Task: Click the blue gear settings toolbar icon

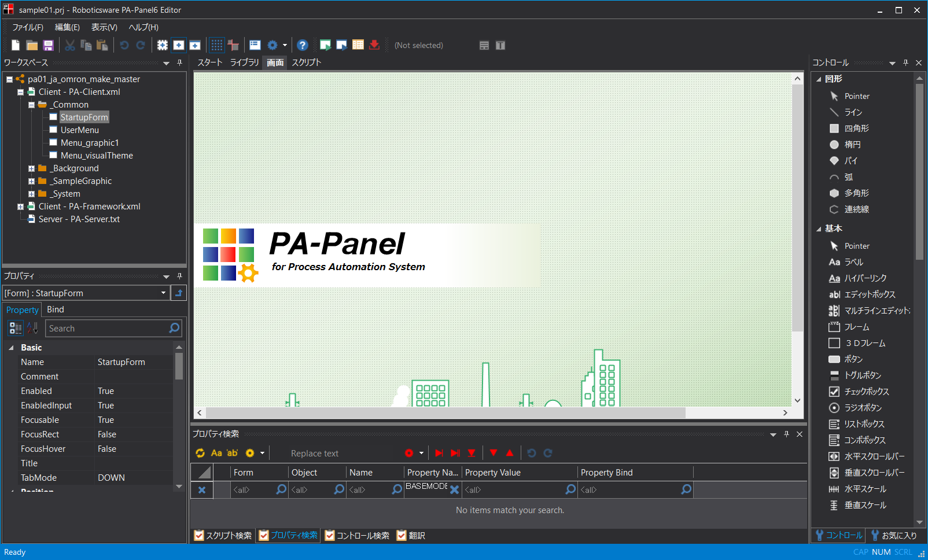Action: (x=272, y=45)
